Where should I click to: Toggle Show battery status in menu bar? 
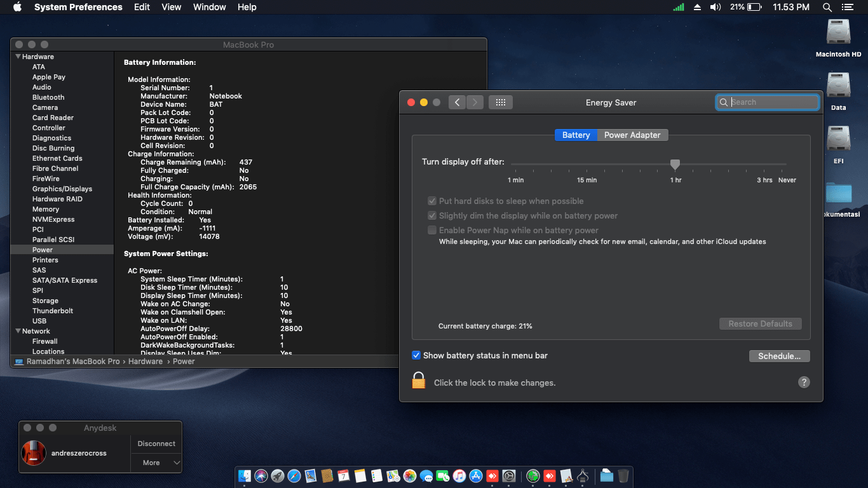pos(416,355)
